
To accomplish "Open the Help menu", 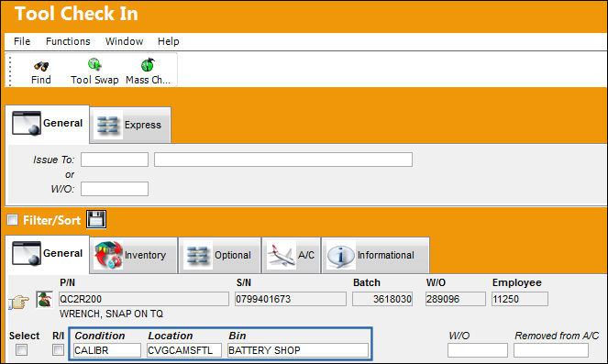I will (x=169, y=41).
